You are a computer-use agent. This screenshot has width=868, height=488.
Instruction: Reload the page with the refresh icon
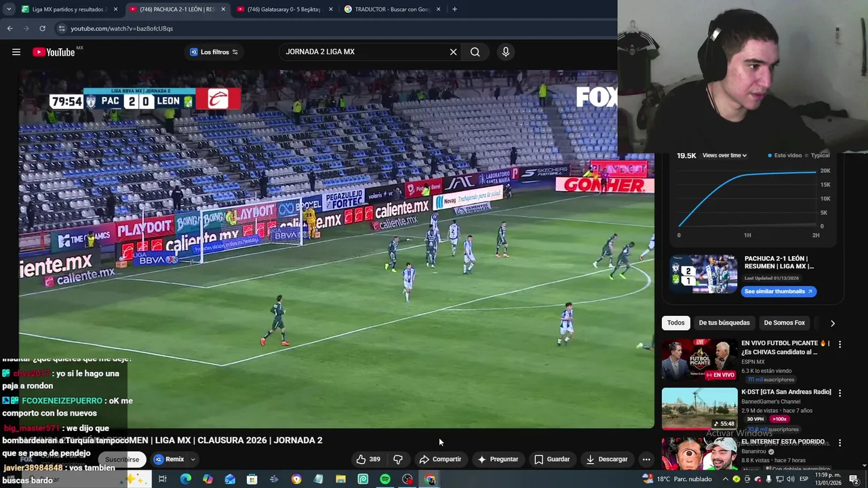pyautogui.click(x=42, y=28)
